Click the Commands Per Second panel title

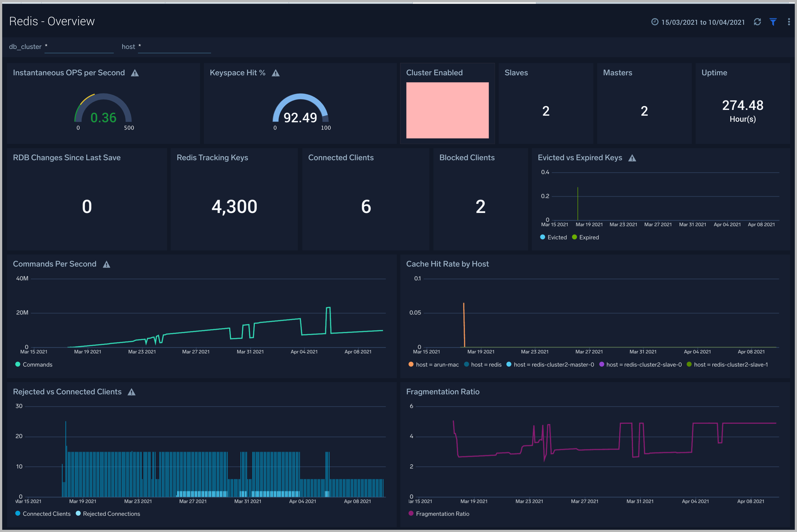click(55, 264)
